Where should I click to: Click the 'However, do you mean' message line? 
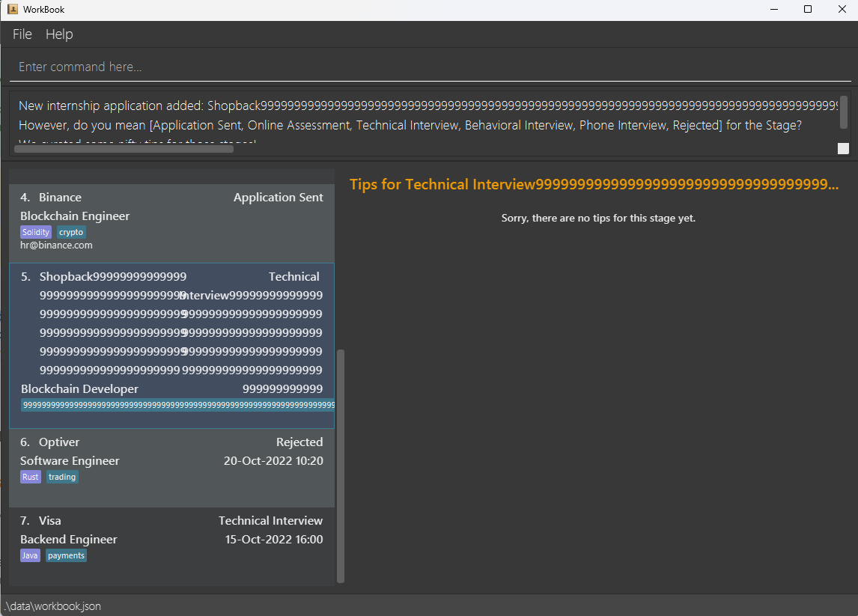410,125
